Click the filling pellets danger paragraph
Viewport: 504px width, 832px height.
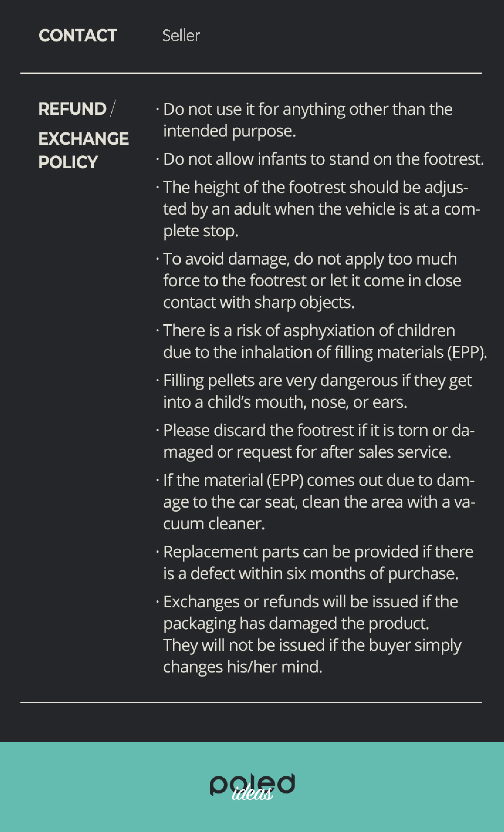314,391
